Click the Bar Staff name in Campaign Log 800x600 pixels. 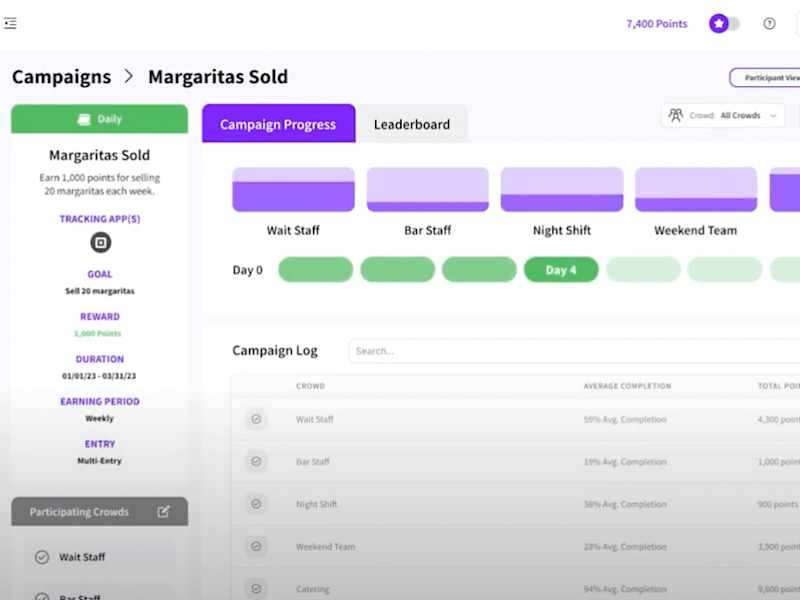pyautogui.click(x=313, y=462)
